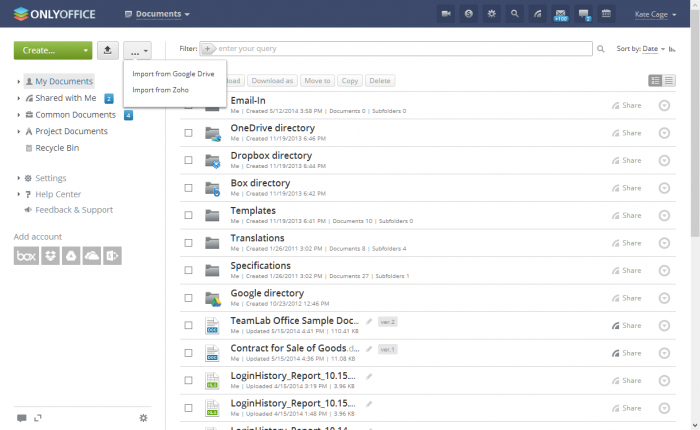Switch to the detailed list view
Viewport: 700px width, 430px height.
[655, 80]
